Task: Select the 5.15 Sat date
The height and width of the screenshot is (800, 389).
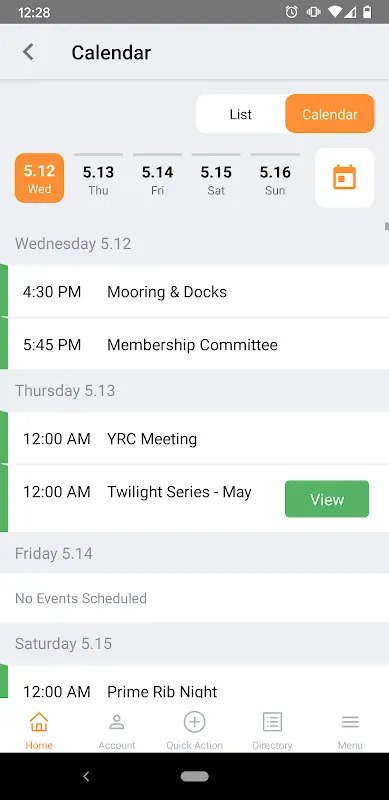Action: [x=216, y=178]
